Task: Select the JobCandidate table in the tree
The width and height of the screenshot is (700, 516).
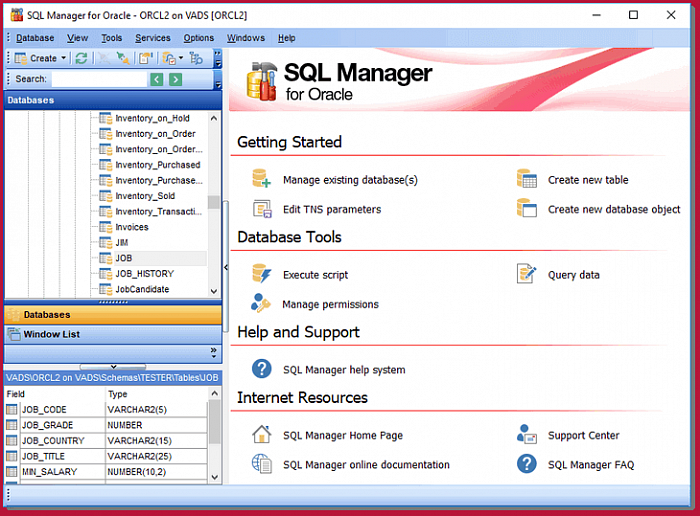Action: [x=142, y=289]
